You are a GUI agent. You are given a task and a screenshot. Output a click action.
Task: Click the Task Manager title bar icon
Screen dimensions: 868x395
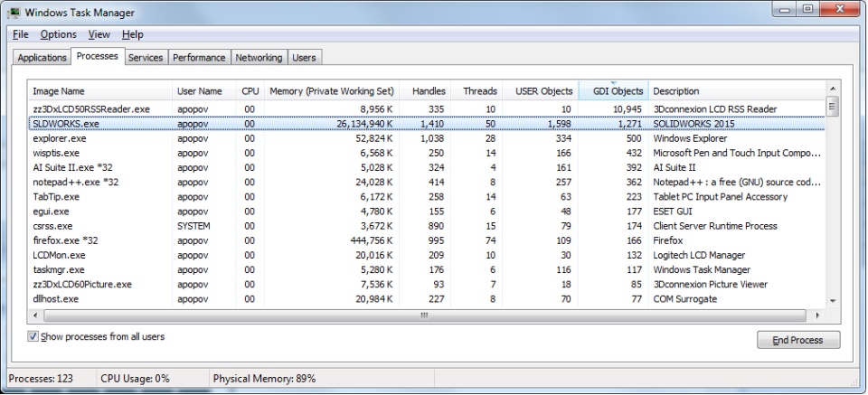14,12
